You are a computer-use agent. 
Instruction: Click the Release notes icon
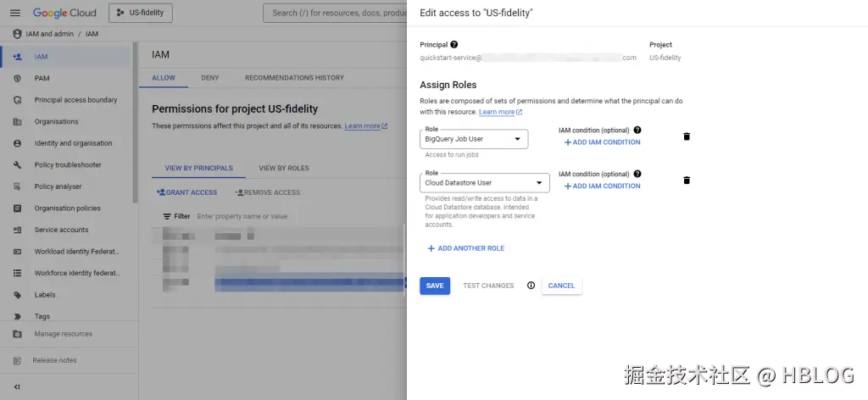coord(17,360)
